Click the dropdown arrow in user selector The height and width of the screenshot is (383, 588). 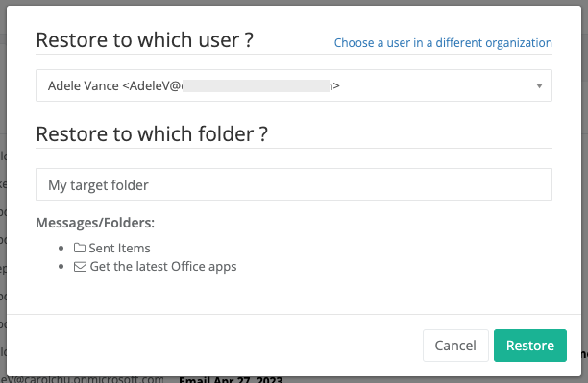(x=539, y=85)
